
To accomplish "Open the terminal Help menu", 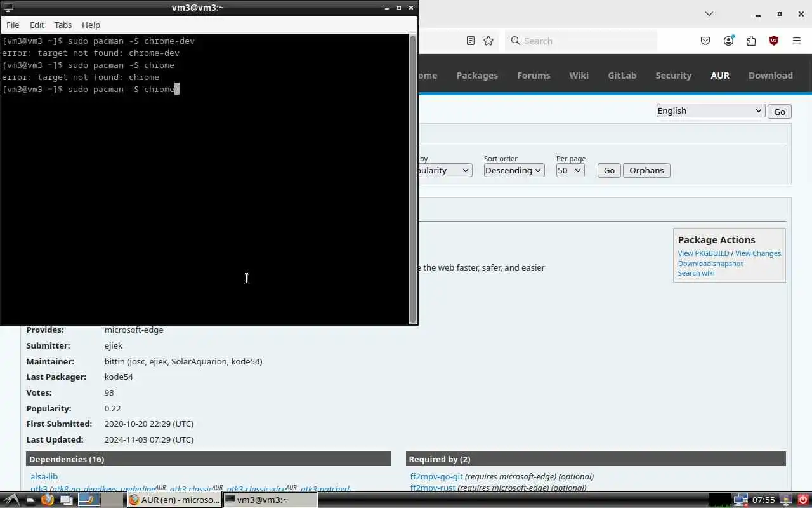I will click(x=91, y=25).
